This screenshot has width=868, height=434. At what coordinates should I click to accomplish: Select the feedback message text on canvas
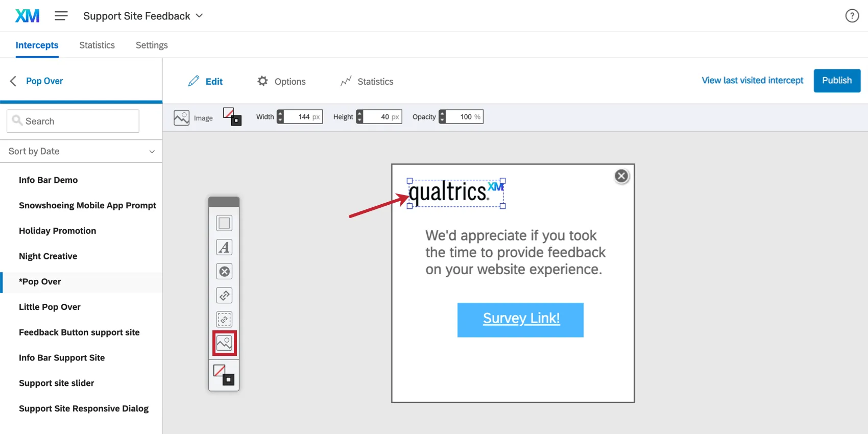click(515, 252)
